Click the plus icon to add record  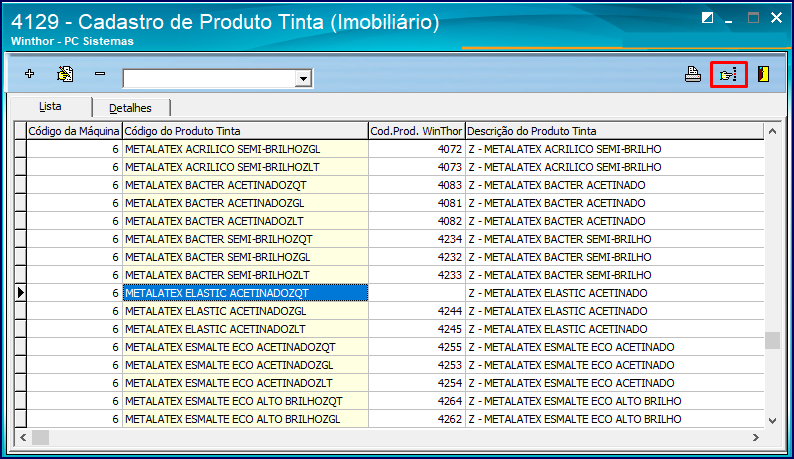tap(29, 74)
